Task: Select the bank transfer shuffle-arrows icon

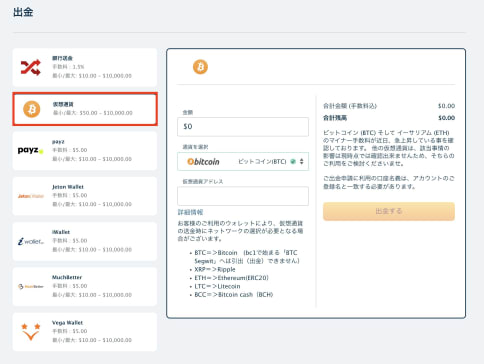Action: tap(31, 67)
